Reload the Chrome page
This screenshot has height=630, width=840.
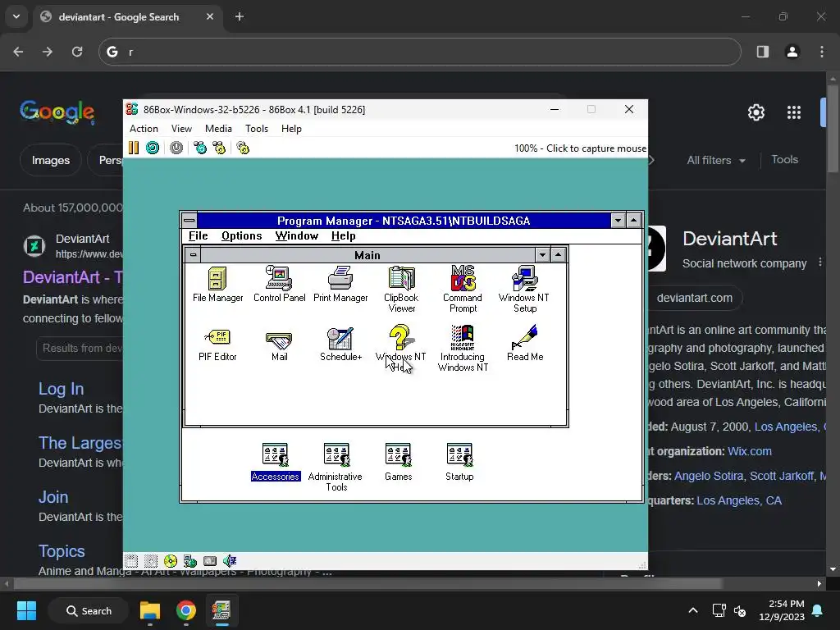click(77, 52)
